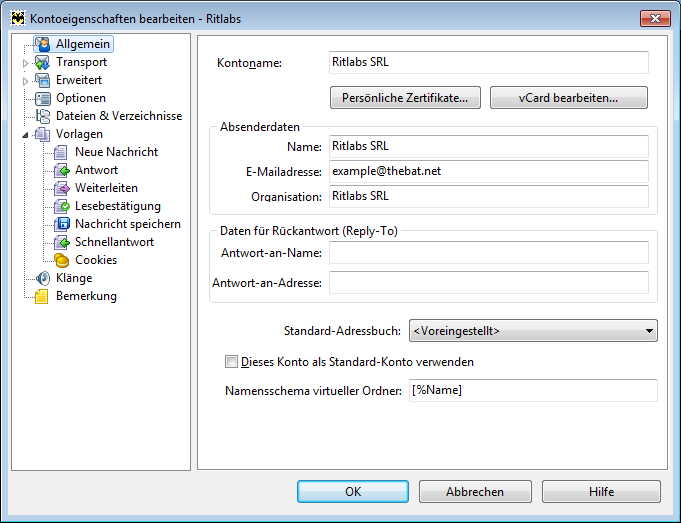Click the Weiterleiten purple arrow icon

click(61, 188)
